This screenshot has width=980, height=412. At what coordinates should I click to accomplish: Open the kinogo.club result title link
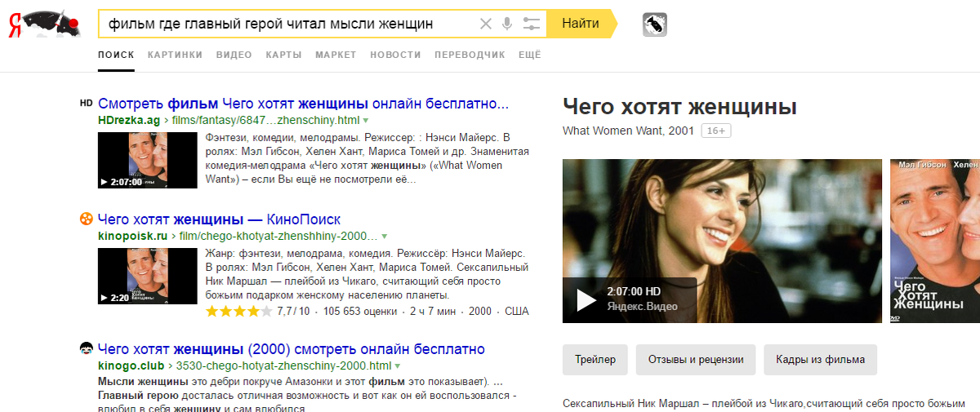click(x=292, y=349)
